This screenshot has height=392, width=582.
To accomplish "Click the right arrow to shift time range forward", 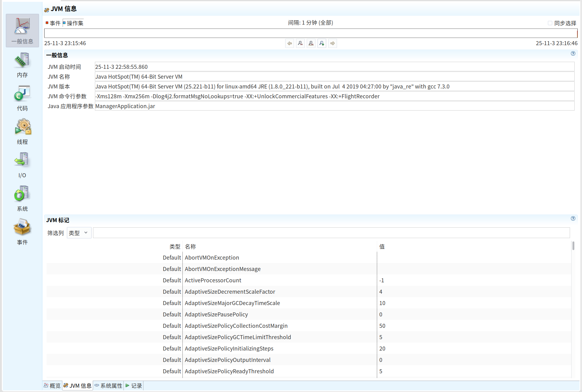I will click(332, 43).
